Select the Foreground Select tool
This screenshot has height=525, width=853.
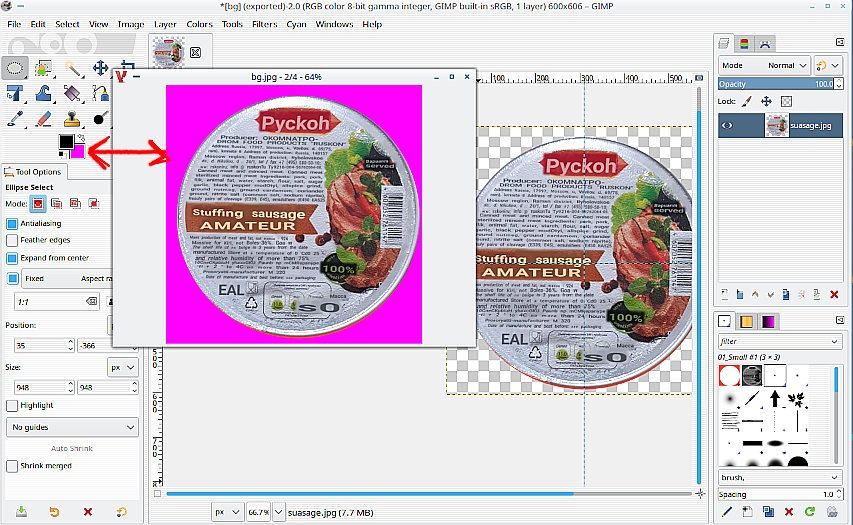pos(44,68)
